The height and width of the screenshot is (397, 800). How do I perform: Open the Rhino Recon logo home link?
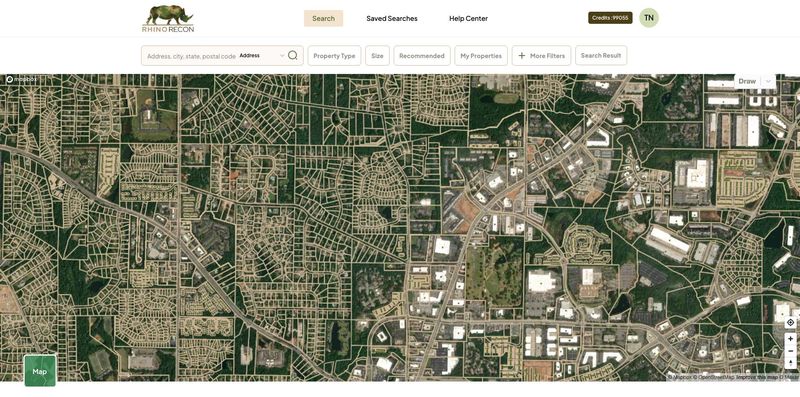point(168,19)
